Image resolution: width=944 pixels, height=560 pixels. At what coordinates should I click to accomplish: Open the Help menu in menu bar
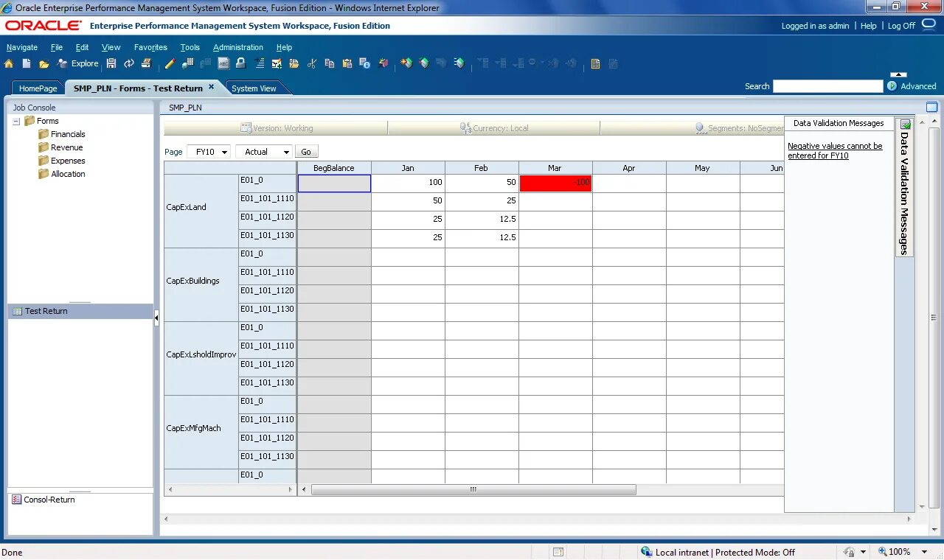(284, 47)
